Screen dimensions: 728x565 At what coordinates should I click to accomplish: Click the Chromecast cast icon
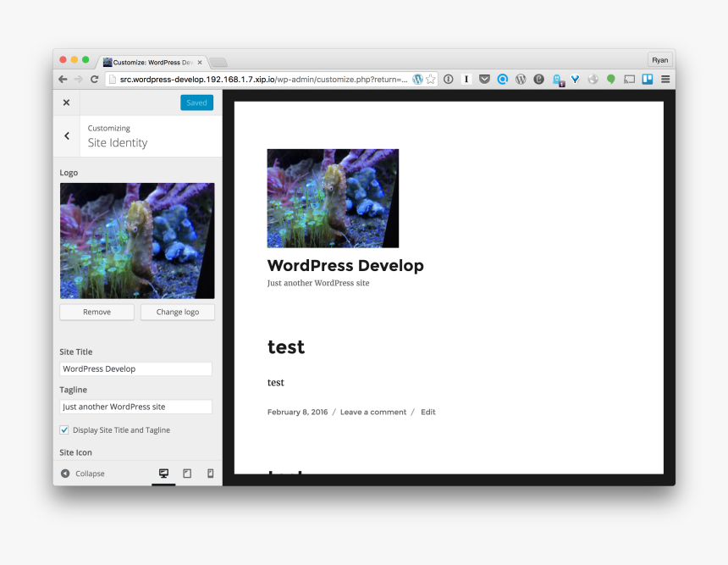click(629, 80)
